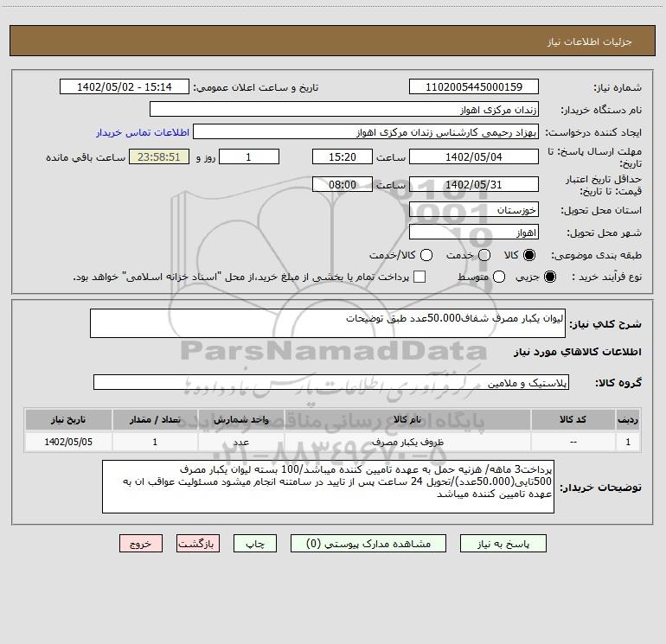The width and height of the screenshot is (666, 644).
Task: Click the unit cell عدد in table
Action: click(x=240, y=442)
